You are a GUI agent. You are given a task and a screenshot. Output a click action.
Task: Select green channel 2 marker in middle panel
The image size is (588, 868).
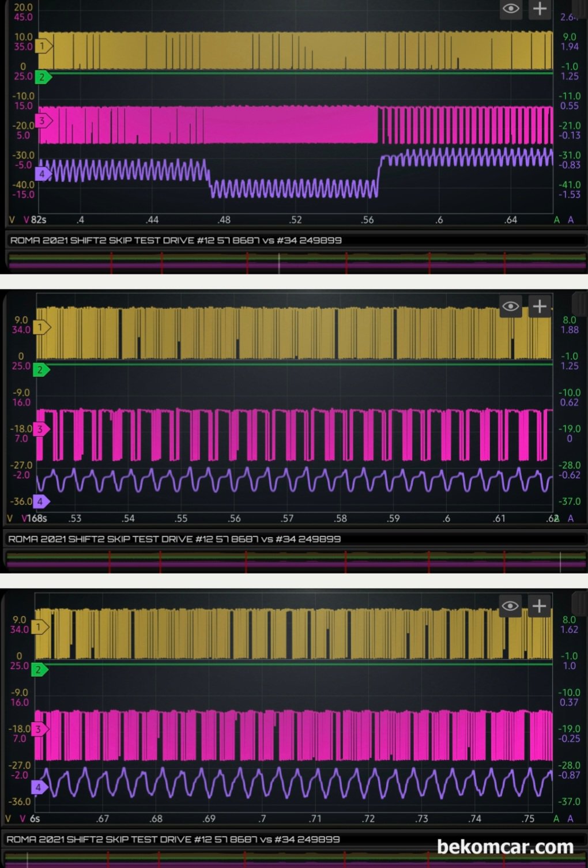tap(42, 370)
